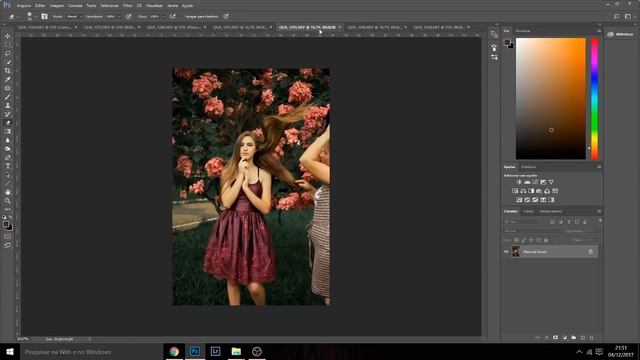The height and width of the screenshot is (360, 640).
Task: Click the hue spectrum slider in Color panel
Action: [595, 99]
